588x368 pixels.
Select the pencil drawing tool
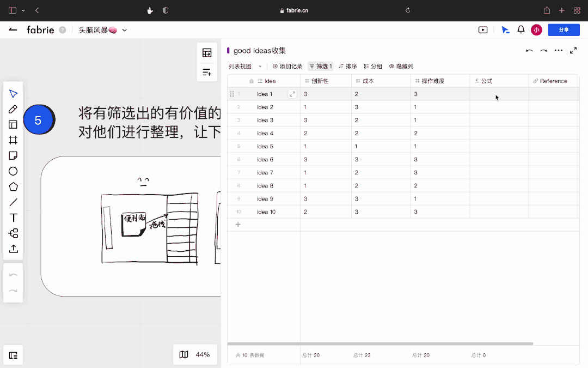tap(13, 109)
